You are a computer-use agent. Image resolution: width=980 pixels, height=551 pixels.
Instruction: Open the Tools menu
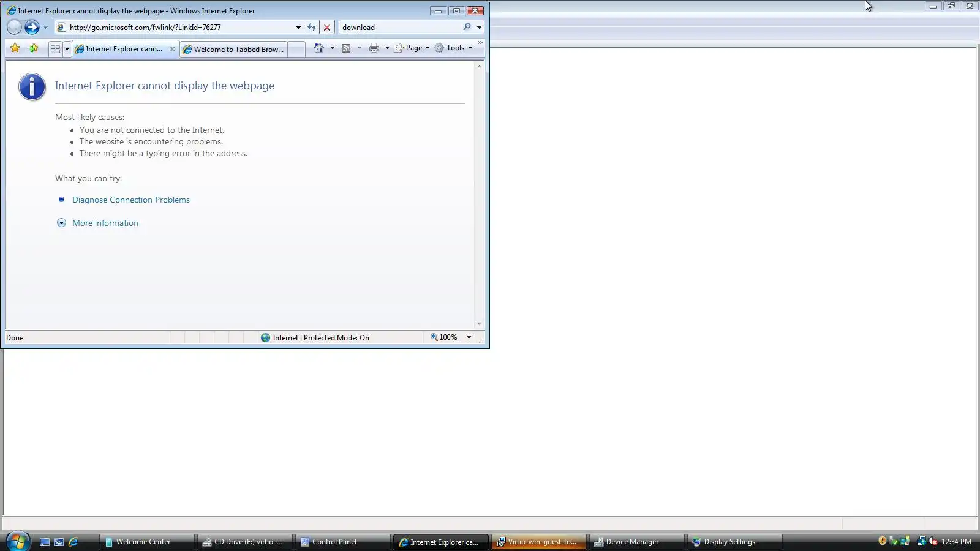click(x=453, y=48)
